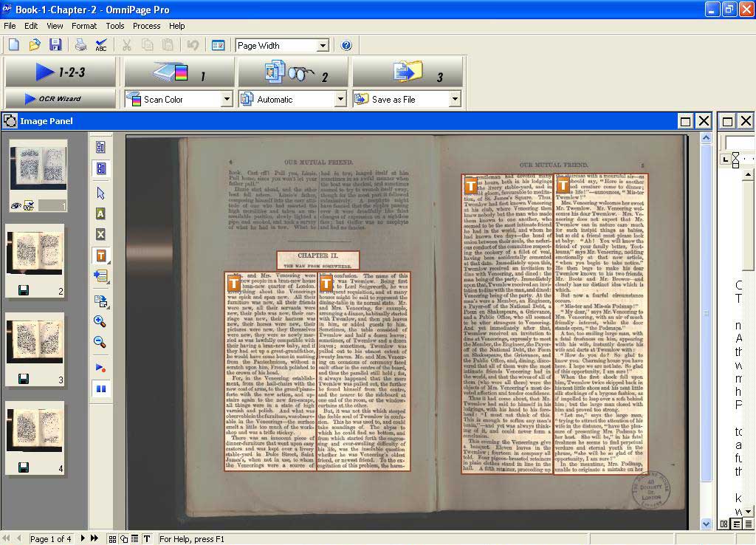Screen dimensions: 756x545
Task: Click the blue play arrow with red dot icon
Action: click(x=100, y=368)
